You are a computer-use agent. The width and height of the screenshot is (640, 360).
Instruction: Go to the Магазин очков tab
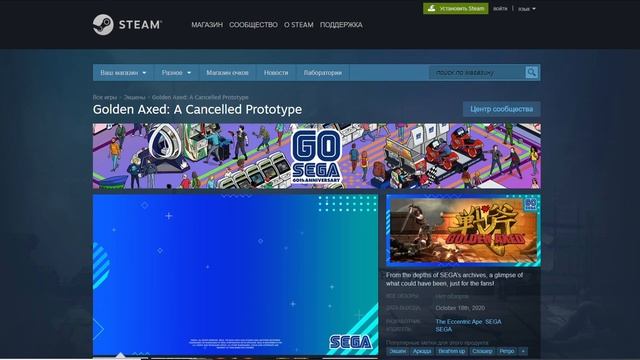[x=227, y=73]
